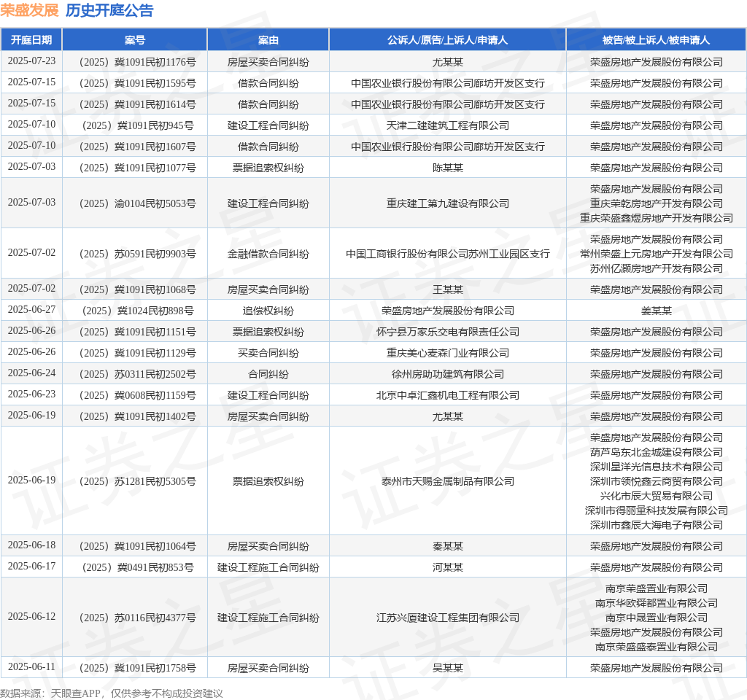
Task: Click defendant 兴化市辰大贸易有限公司
Action: pos(656,496)
